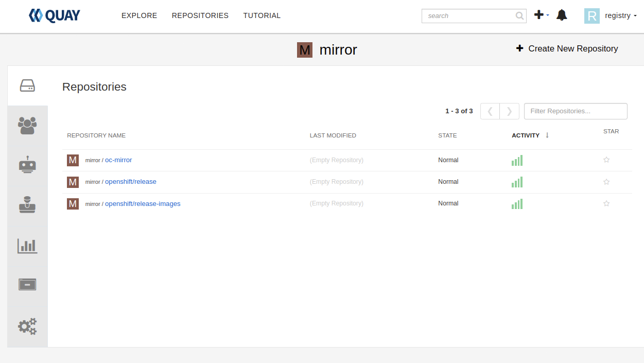Go to previous page of repositories
Viewport: 644px width, 363px height.
point(490,111)
